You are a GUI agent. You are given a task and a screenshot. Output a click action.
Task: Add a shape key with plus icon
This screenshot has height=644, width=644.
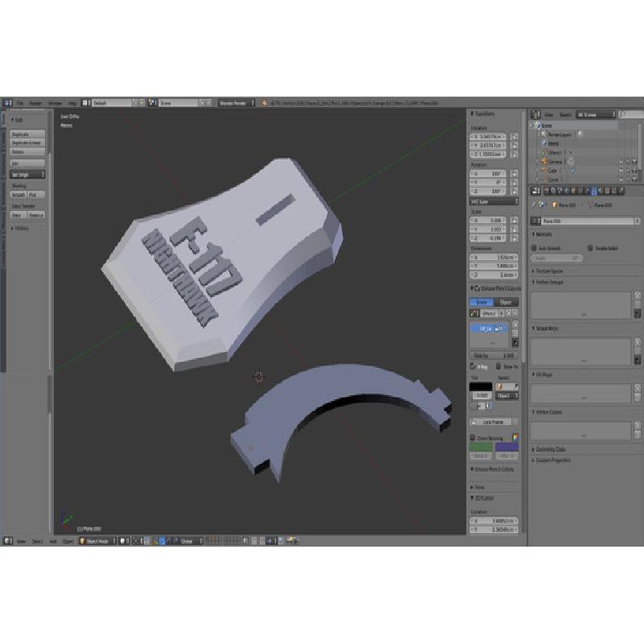coord(637,341)
